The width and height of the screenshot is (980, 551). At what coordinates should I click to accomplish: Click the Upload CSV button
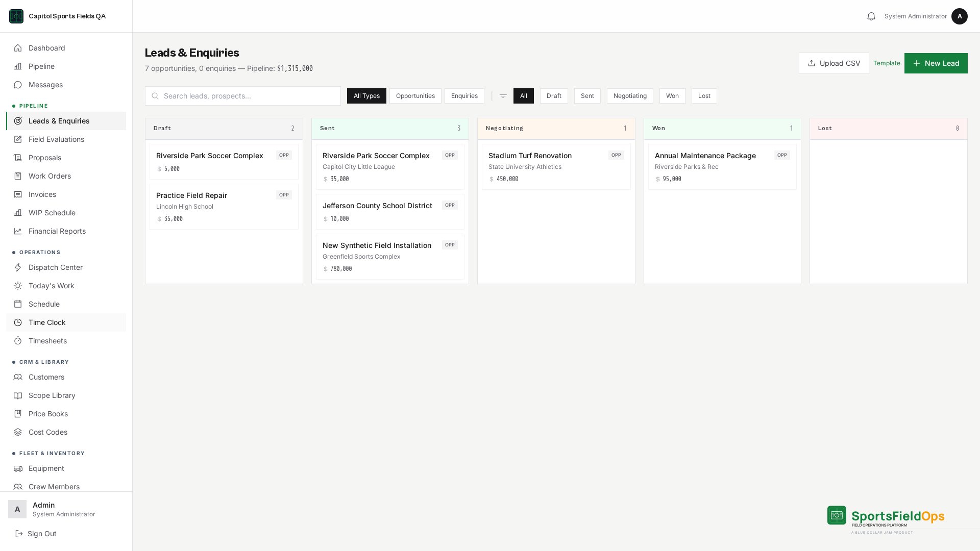pos(834,63)
